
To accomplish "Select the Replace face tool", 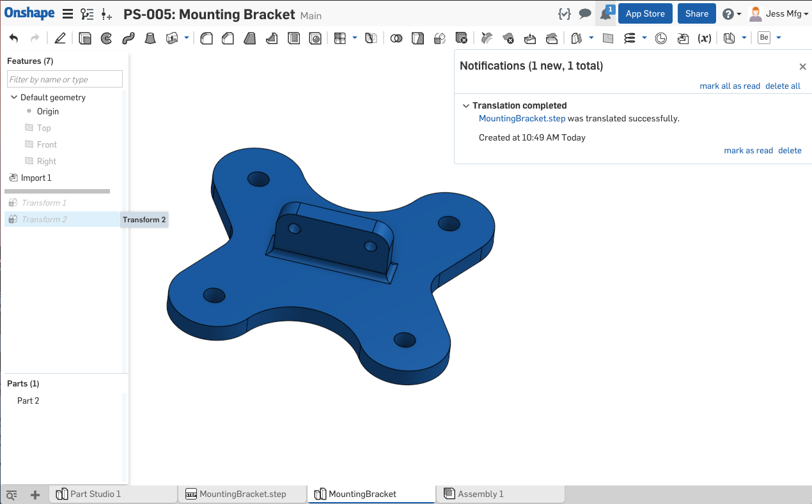I will [x=552, y=38].
